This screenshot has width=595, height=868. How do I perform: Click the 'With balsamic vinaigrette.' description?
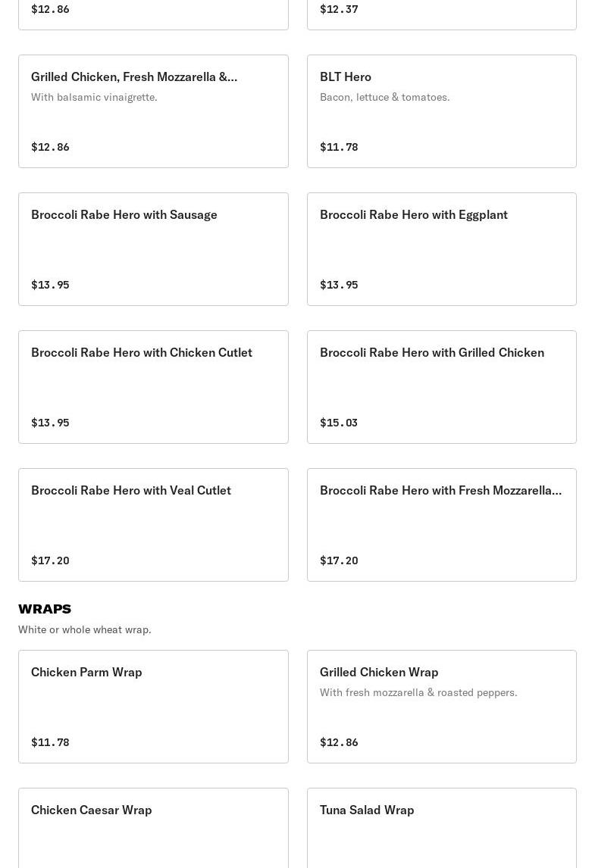coord(94,97)
